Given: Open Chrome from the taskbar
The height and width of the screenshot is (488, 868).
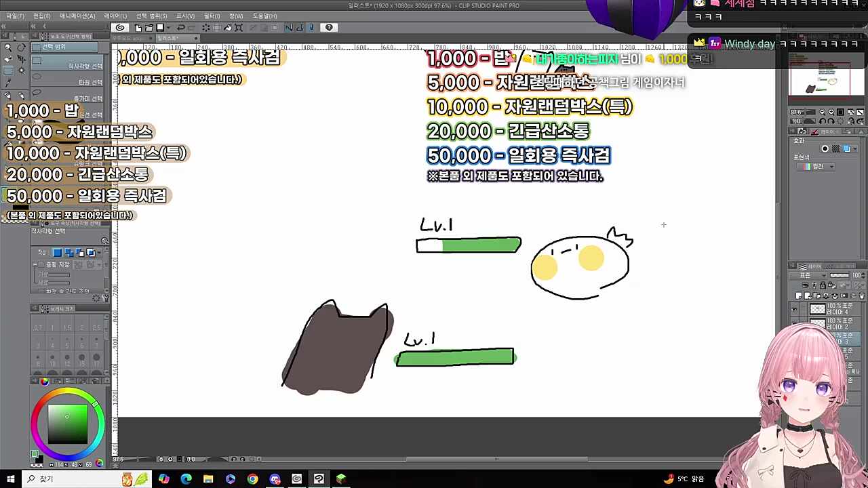Looking at the screenshot, I should [252, 479].
